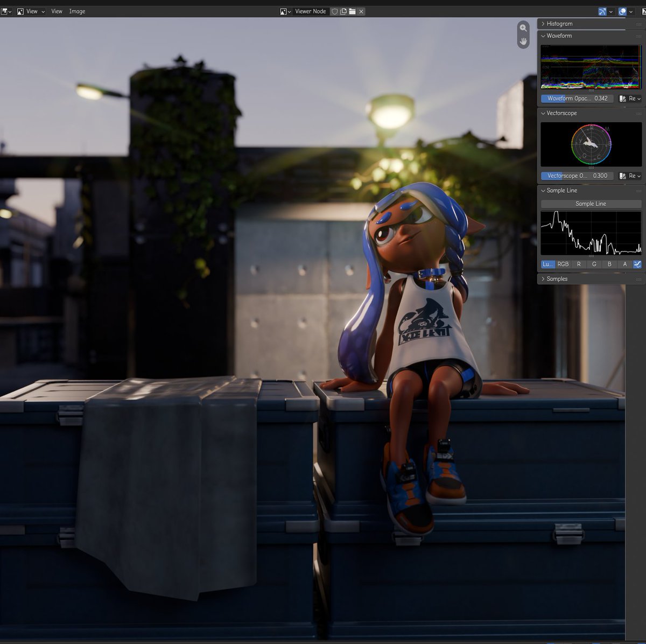Image resolution: width=646 pixels, height=644 pixels.
Task: Open the gizmo options dropdown arrow
Action: coord(611,11)
